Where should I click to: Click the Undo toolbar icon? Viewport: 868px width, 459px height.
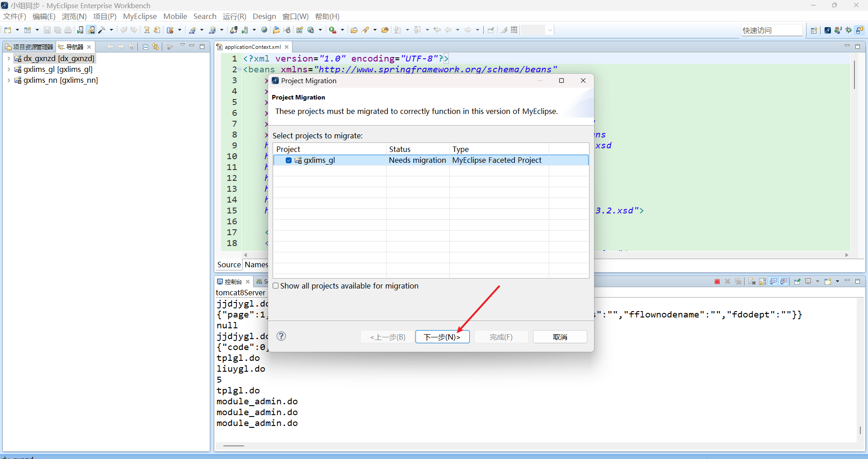click(123, 30)
